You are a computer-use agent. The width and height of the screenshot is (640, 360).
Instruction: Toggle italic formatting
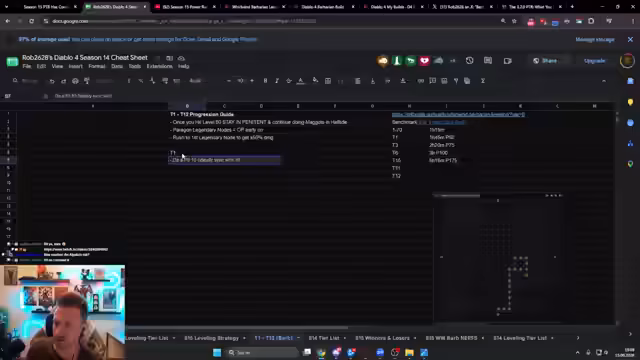tap(277, 81)
